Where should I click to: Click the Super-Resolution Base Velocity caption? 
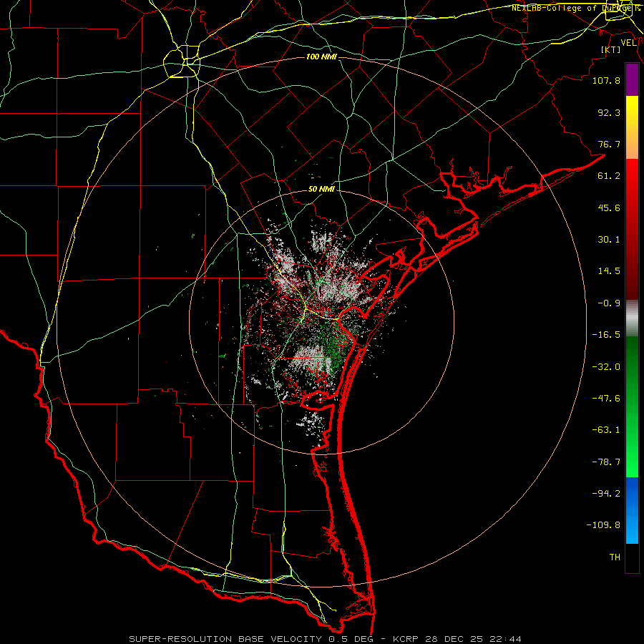[x=326, y=639]
